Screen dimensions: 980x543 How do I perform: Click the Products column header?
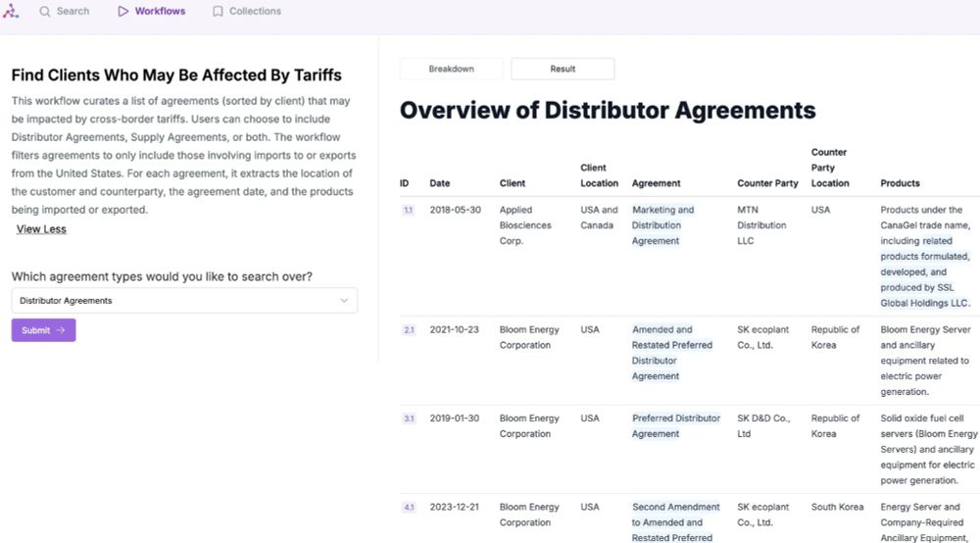coord(900,183)
